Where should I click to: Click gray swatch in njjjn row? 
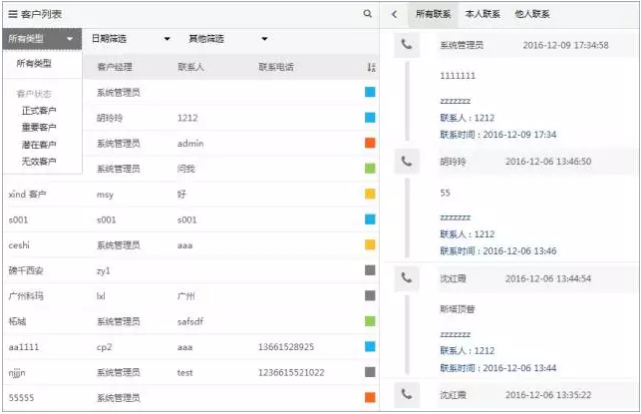click(370, 372)
